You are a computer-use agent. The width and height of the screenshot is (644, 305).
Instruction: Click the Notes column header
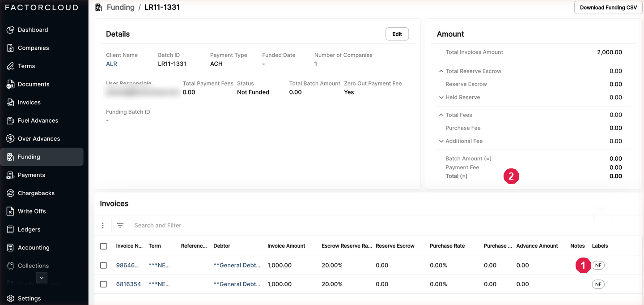click(x=577, y=246)
